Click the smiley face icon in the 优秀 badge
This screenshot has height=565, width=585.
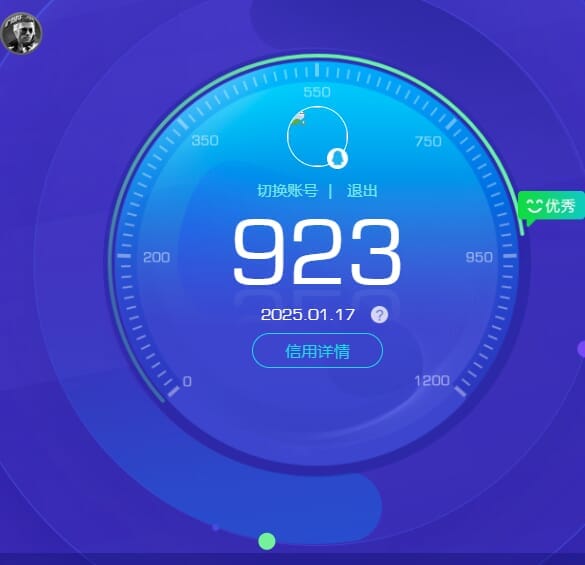(x=534, y=206)
